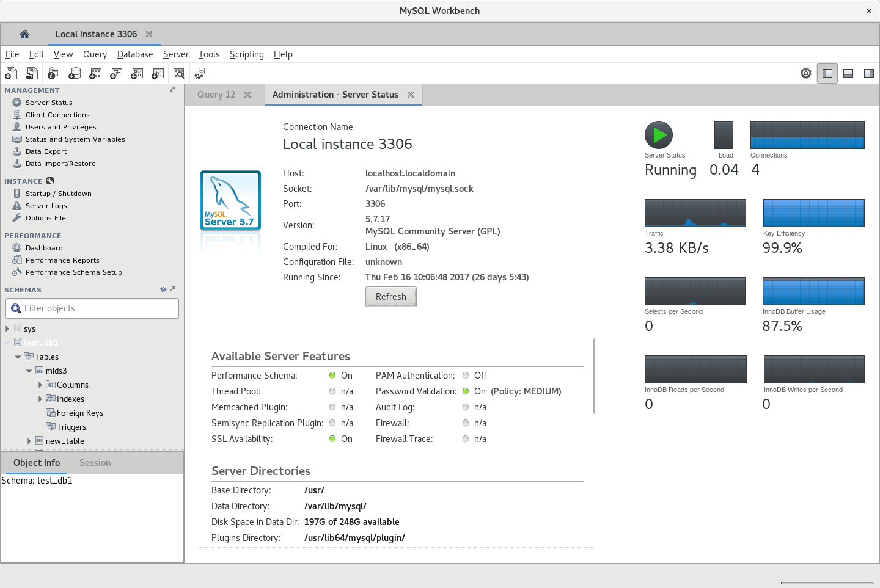Click the MySQL Server 5.7 logo

coord(230,201)
